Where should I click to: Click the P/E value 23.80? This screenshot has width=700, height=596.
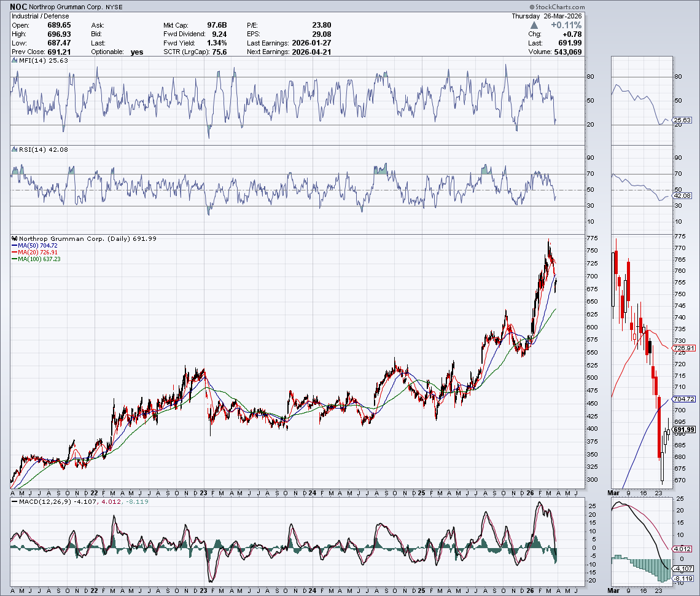(321, 25)
